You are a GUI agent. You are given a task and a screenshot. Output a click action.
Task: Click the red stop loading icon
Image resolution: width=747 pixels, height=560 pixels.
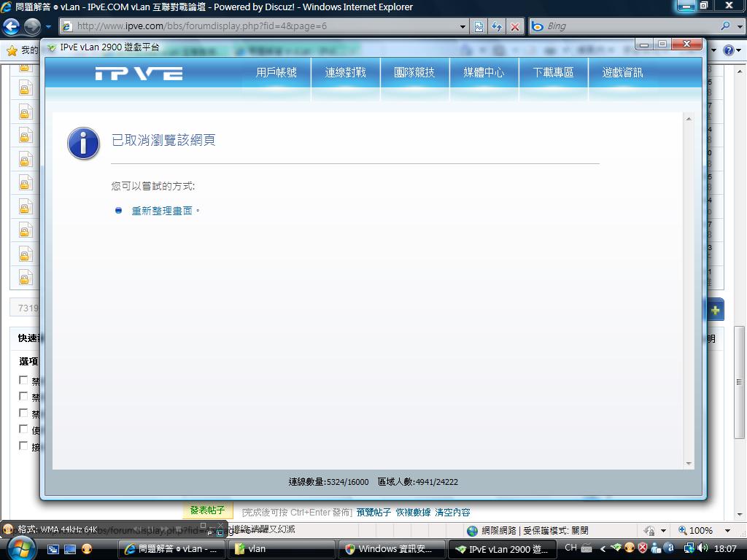(x=515, y=27)
